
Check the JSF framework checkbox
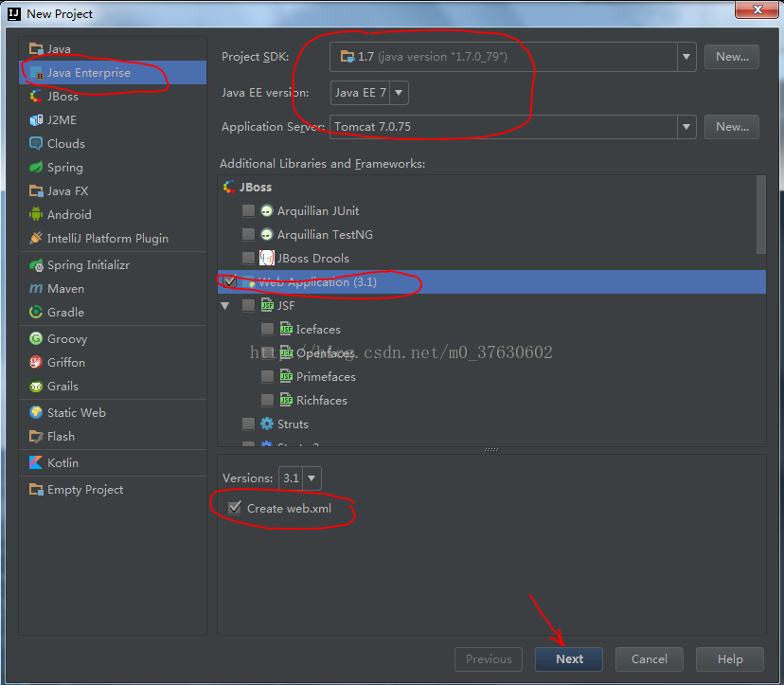pyautogui.click(x=248, y=305)
